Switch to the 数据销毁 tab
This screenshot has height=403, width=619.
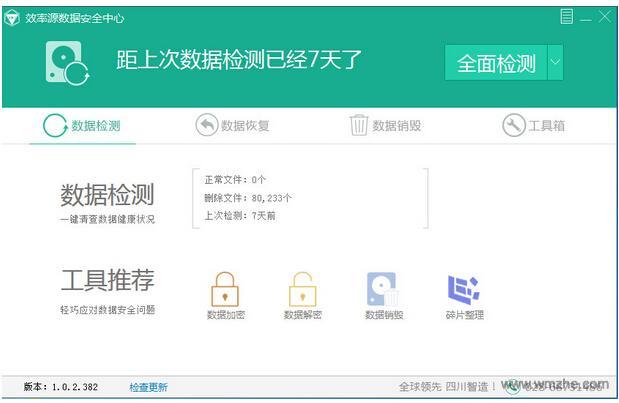[386, 126]
